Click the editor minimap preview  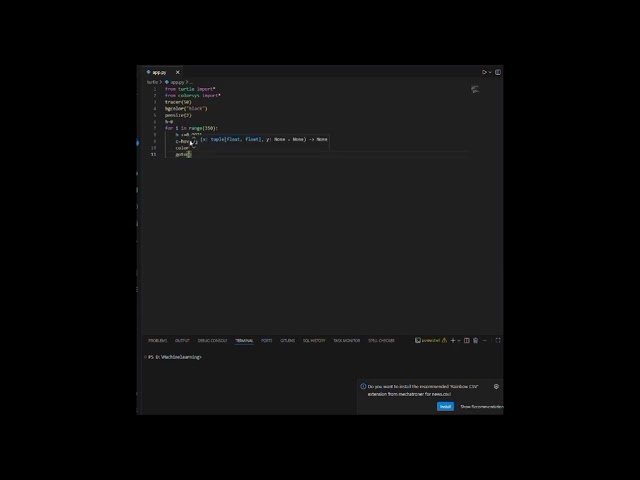pyautogui.click(x=475, y=90)
